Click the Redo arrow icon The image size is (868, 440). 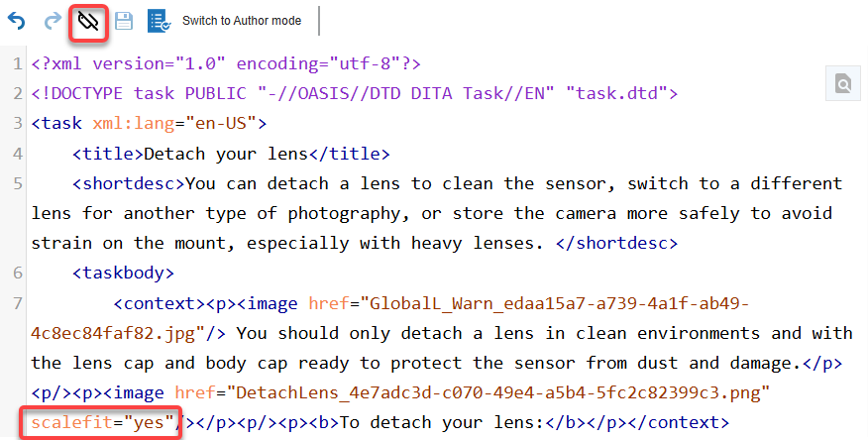tap(53, 21)
